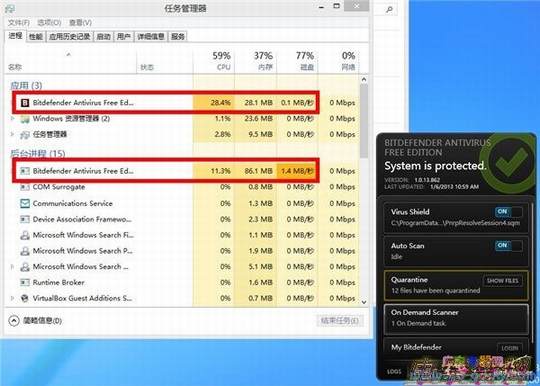
Task: Click the 任务管理器 app icon in the list
Action: coord(25,135)
